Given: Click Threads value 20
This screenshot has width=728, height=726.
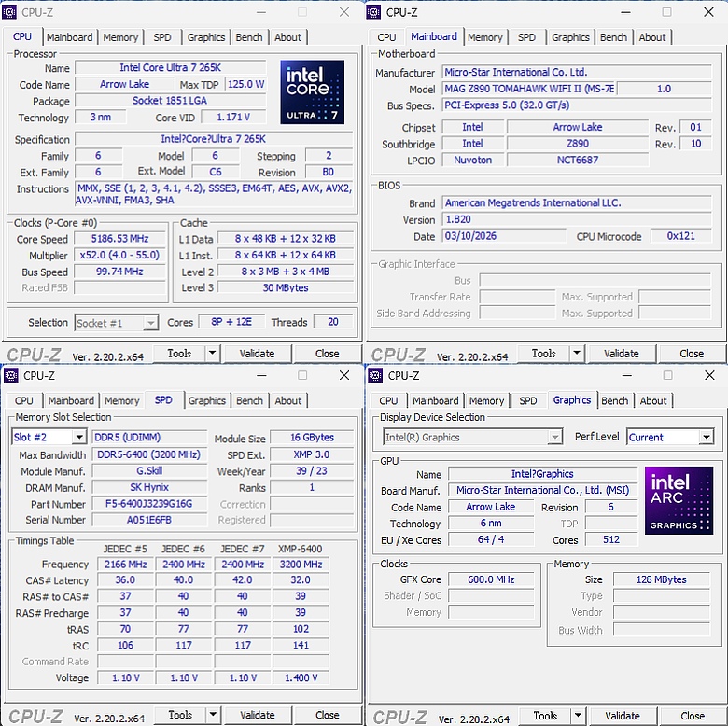Looking at the screenshot, I should coord(333,322).
